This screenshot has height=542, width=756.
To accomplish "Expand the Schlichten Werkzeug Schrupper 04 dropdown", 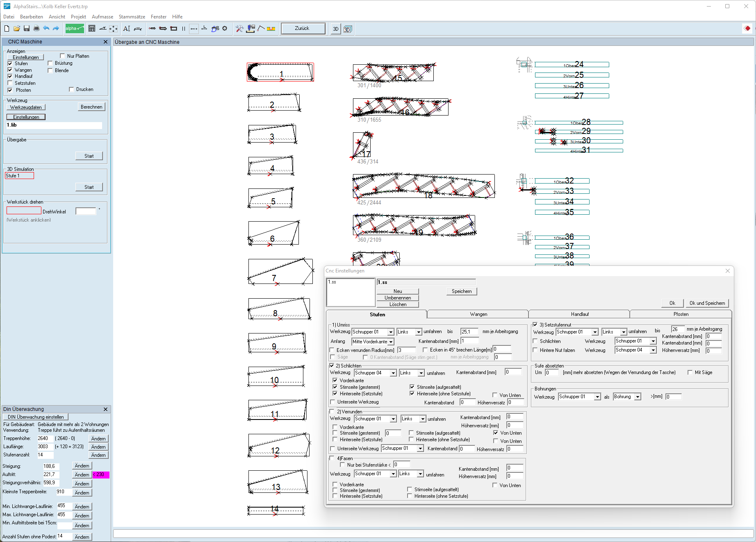I will click(393, 373).
